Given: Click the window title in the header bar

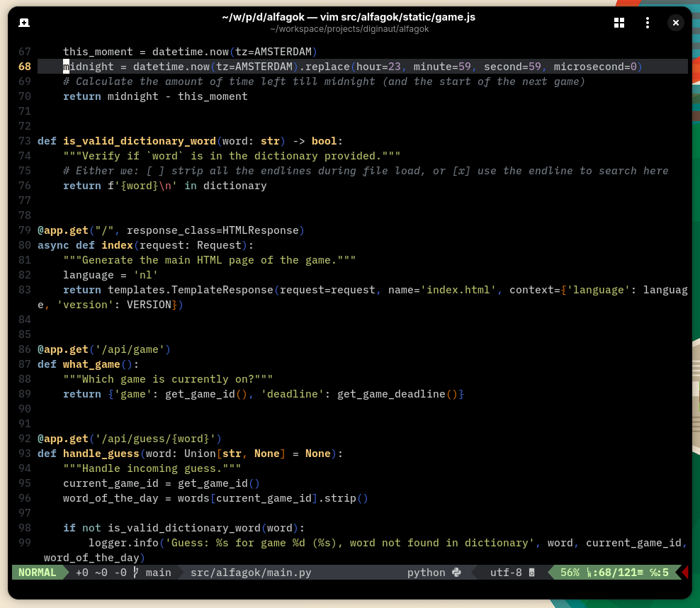Looking at the screenshot, I should (x=349, y=17).
